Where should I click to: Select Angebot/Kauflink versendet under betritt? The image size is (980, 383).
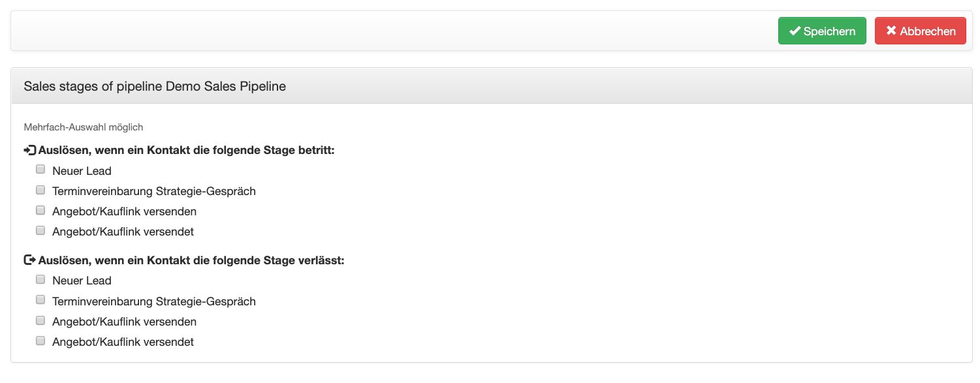(x=40, y=230)
